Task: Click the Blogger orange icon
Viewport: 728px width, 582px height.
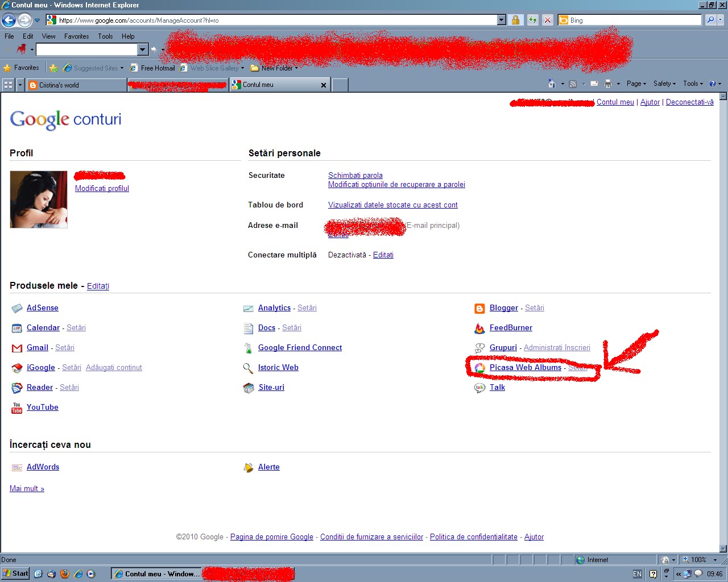Action: pos(479,309)
